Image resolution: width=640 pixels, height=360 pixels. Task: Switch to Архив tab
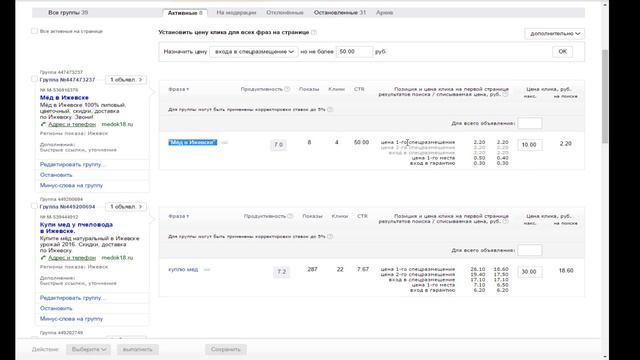pos(384,13)
